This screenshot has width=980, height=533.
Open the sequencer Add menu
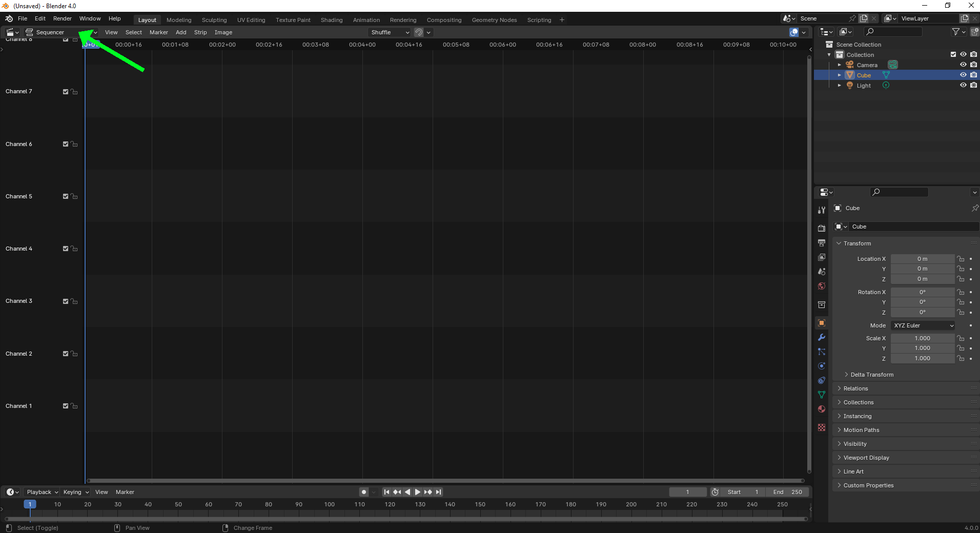[x=181, y=32]
